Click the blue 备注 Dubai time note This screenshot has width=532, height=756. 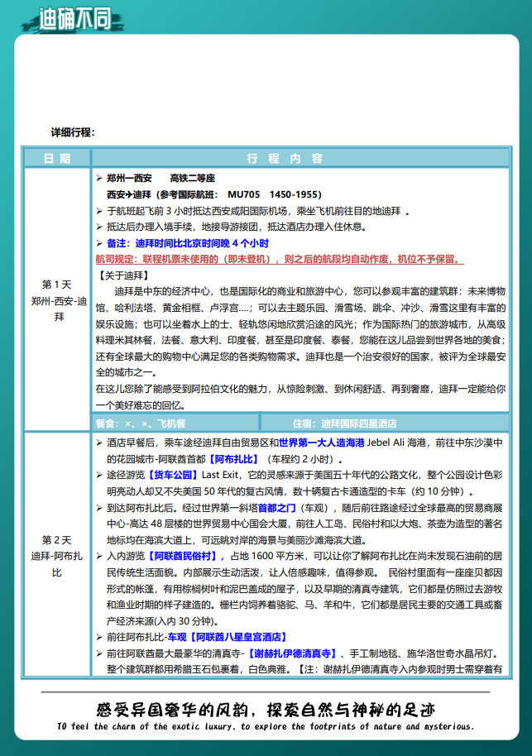pos(187,243)
